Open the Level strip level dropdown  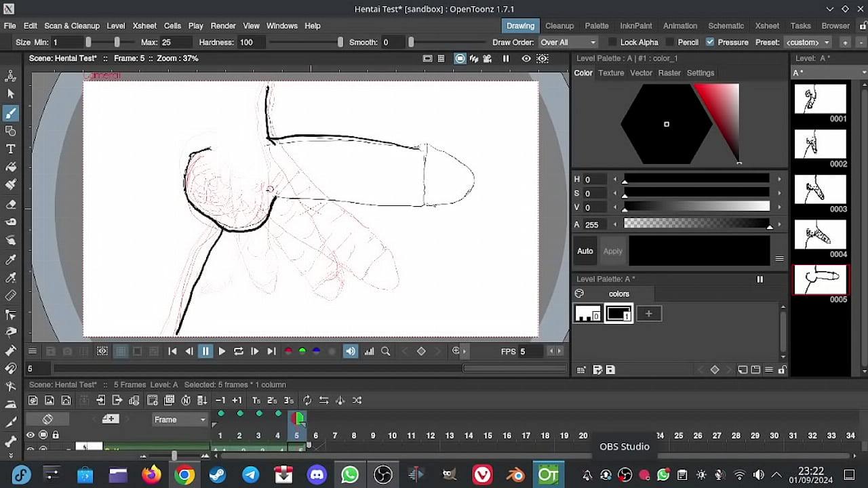click(830, 73)
